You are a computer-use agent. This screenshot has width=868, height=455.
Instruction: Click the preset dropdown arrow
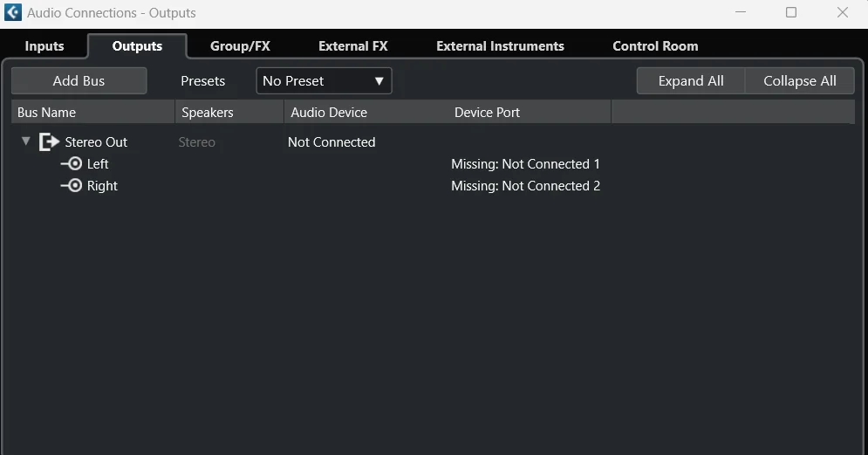[379, 81]
